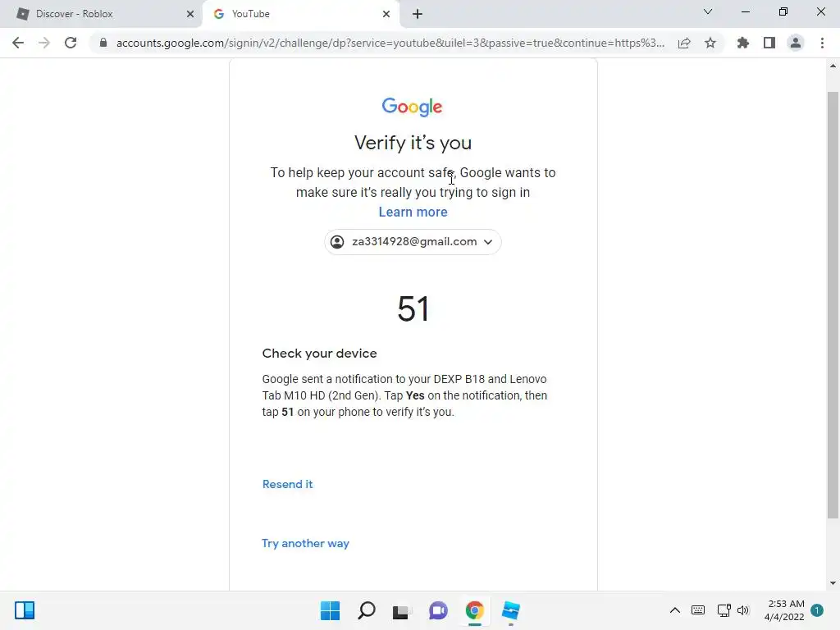Image resolution: width=840 pixels, height=630 pixels.
Task: Close the YouTube tab
Action: [386, 14]
